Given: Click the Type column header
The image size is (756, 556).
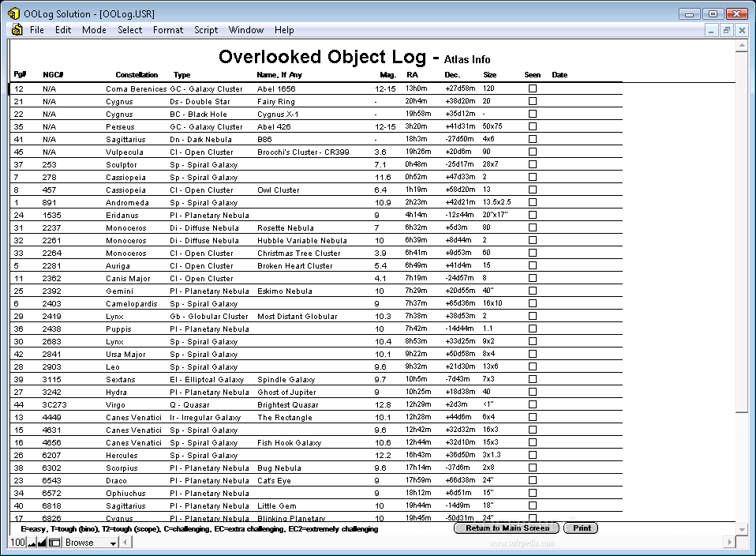Looking at the screenshot, I should point(182,75).
